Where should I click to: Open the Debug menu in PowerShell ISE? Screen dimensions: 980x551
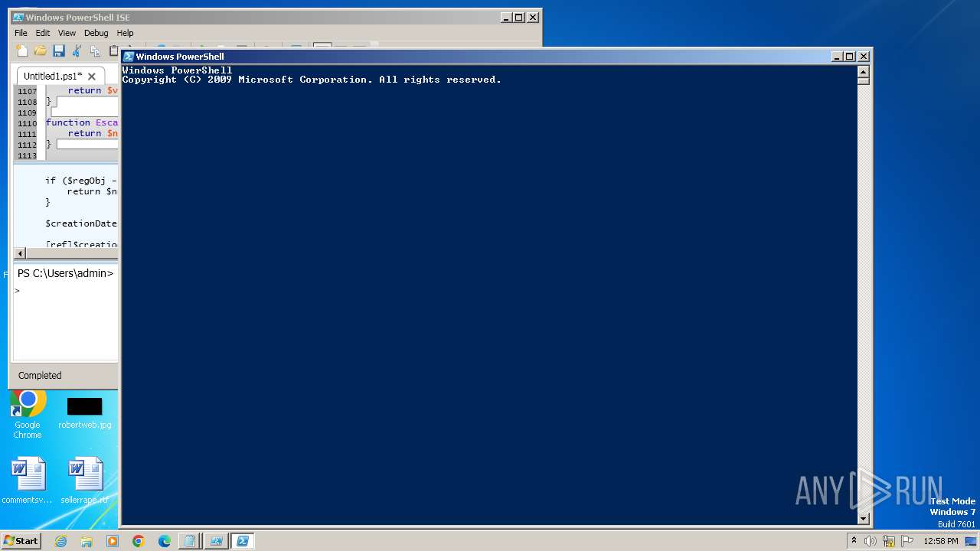point(96,33)
